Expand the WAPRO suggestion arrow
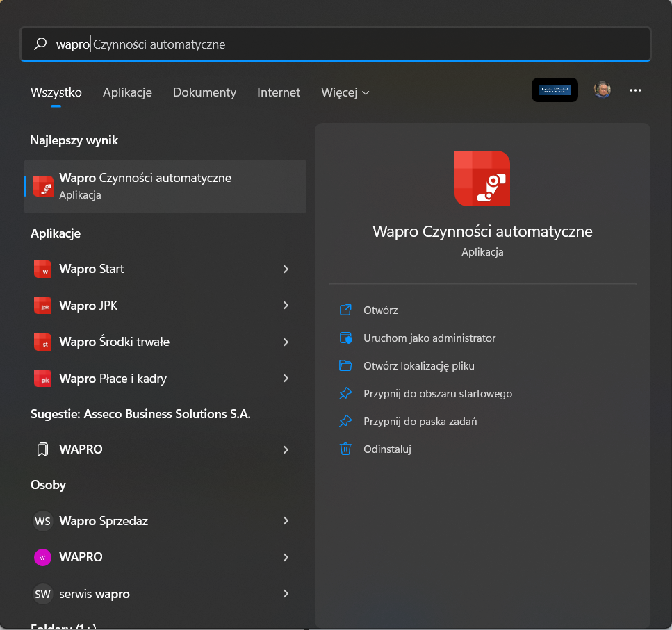The width and height of the screenshot is (672, 630). (x=286, y=449)
